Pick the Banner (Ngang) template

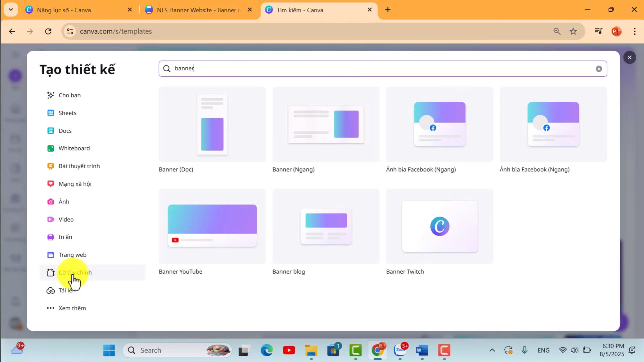(326, 124)
